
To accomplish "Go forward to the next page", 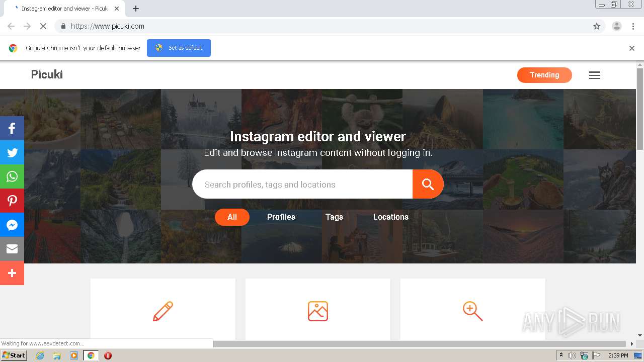I will (x=27, y=26).
